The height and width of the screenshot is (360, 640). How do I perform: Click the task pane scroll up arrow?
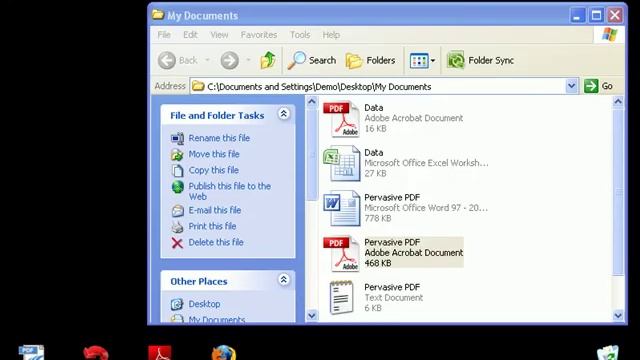[312, 101]
